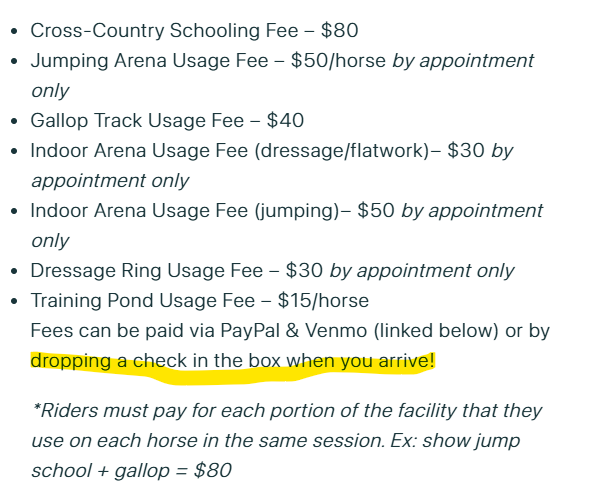Screen dimensions: 610x497
Task: Click the Cross-Country Schooling Fee line
Action: tap(194, 31)
